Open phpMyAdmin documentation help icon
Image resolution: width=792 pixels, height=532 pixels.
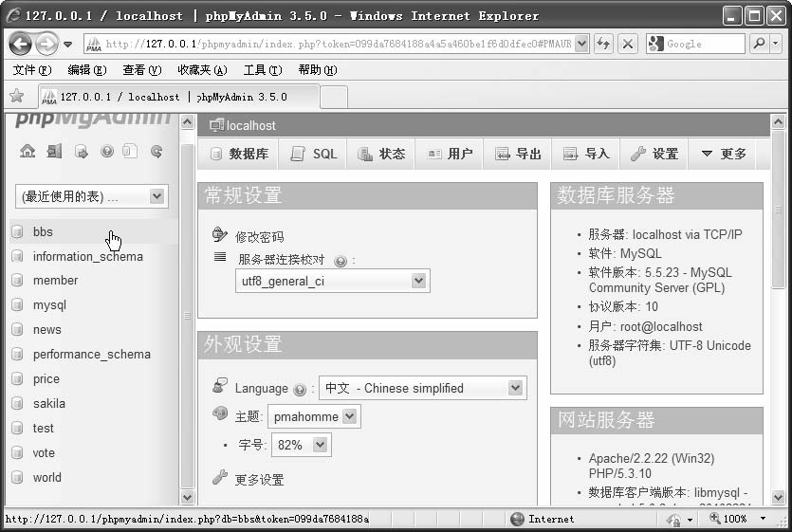(x=106, y=151)
